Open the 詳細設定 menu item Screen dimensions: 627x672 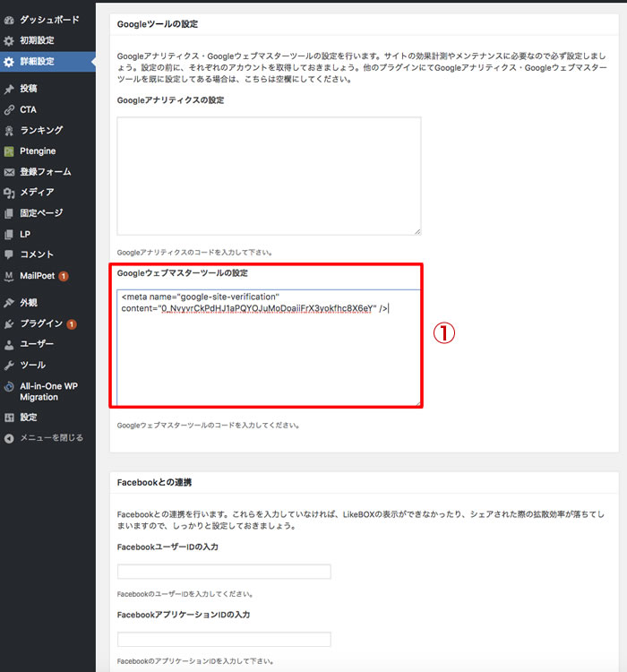[37, 62]
